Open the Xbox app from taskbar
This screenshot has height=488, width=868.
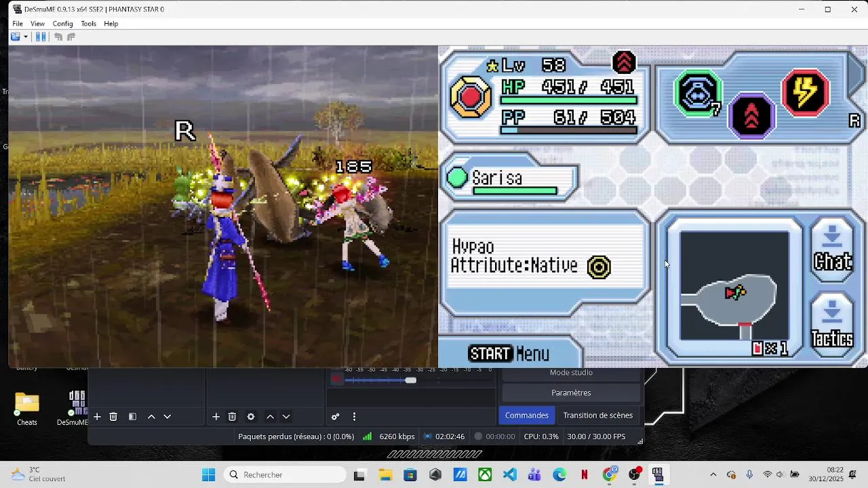pyautogui.click(x=485, y=474)
